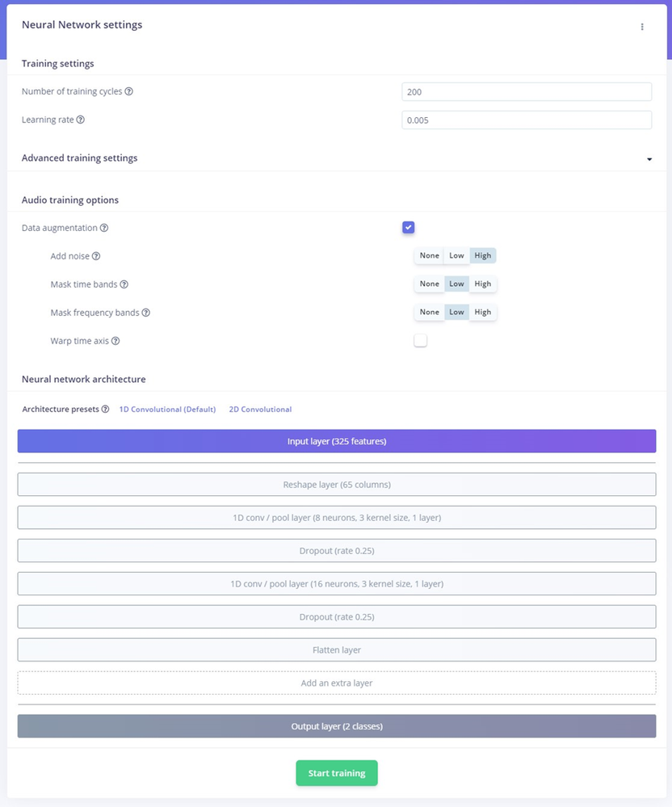
Task: Disable Data augmentation
Action: point(408,228)
